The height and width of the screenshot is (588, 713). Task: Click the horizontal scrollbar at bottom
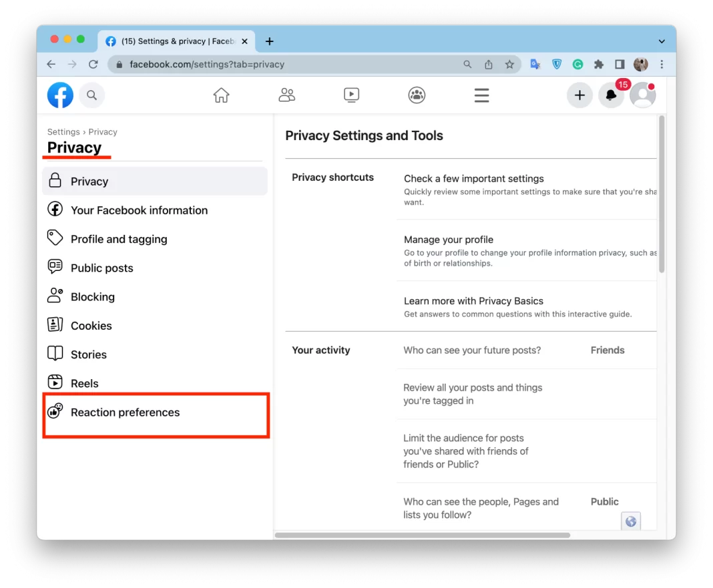(x=422, y=535)
